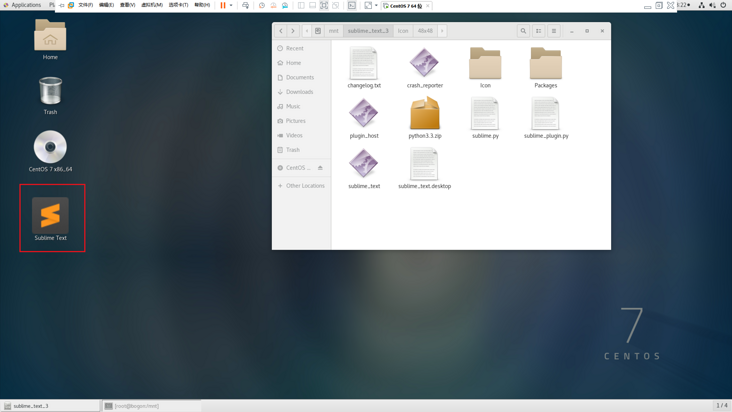Image resolution: width=732 pixels, height=412 pixels.
Task: Open the Sublime Text desktop launcher
Action: (x=50, y=219)
